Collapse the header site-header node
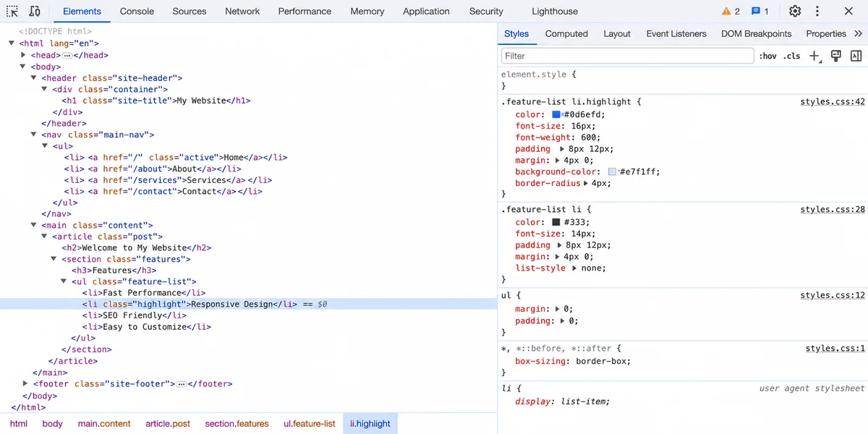Screen dimensions: 868x434 (x=34, y=78)
